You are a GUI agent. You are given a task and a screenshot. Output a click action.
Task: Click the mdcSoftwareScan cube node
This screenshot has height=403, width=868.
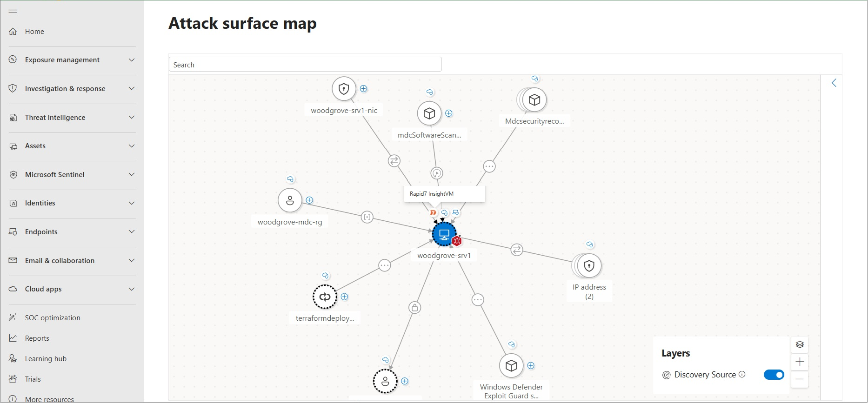tap(429, 113)
